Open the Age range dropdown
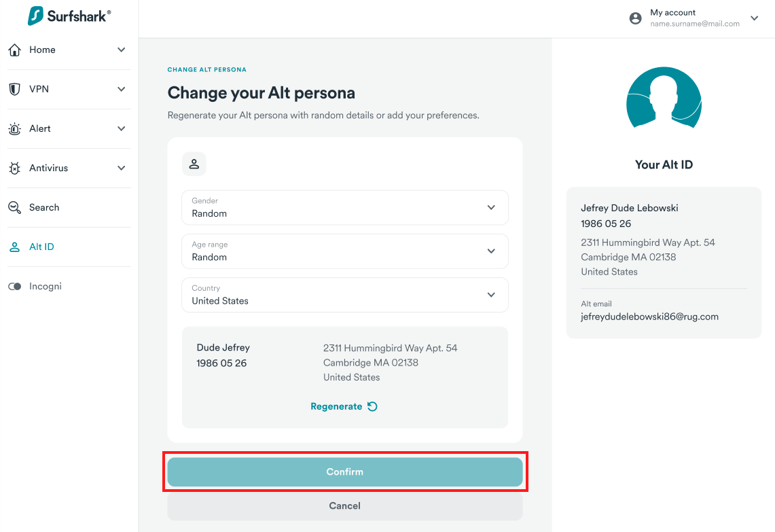The height and width of the screenshot is (532, 775). click(345, 251)
